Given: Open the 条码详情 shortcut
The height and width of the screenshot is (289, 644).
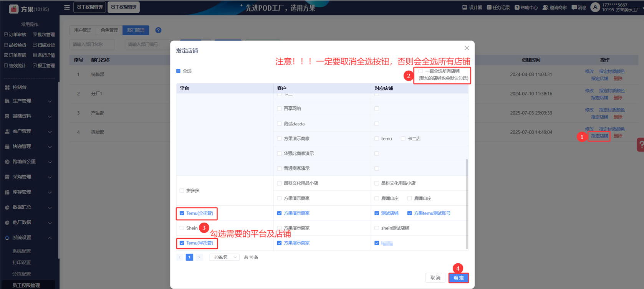Looking at the screenshot, I should point(44,55).
